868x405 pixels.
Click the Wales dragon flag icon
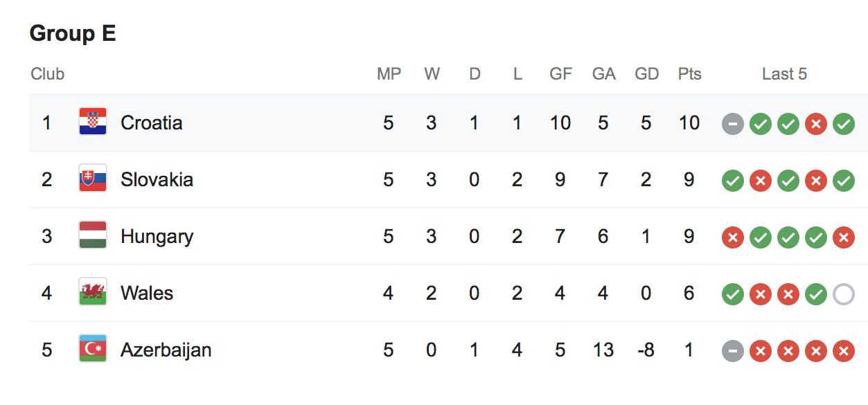click(x=93, y=293)
